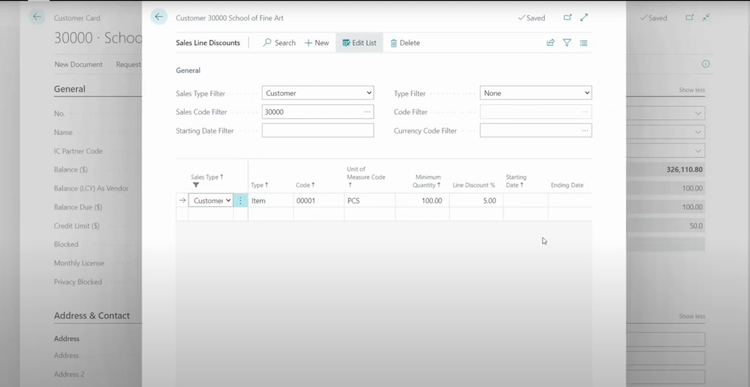
Task: Click Code Filter lookup ellipsis
Action: pos(585,111)
